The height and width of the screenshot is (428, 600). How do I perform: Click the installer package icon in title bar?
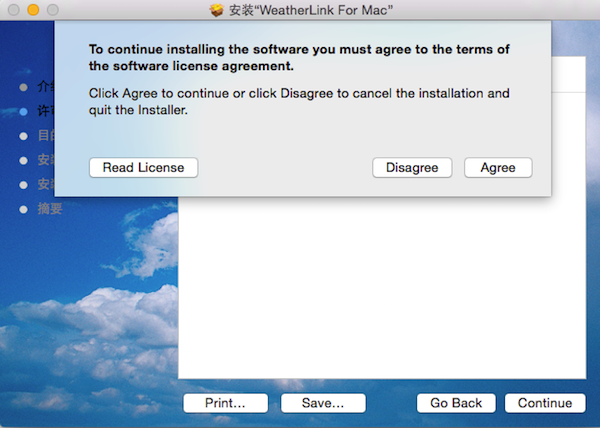(x=217, y=9)
